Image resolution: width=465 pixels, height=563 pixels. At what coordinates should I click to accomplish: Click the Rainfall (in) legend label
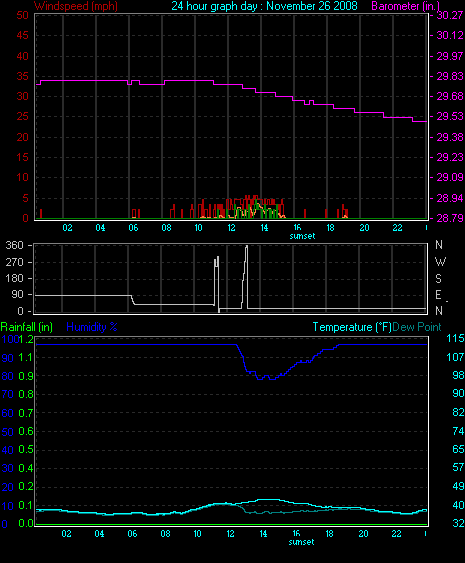[27, 327]
